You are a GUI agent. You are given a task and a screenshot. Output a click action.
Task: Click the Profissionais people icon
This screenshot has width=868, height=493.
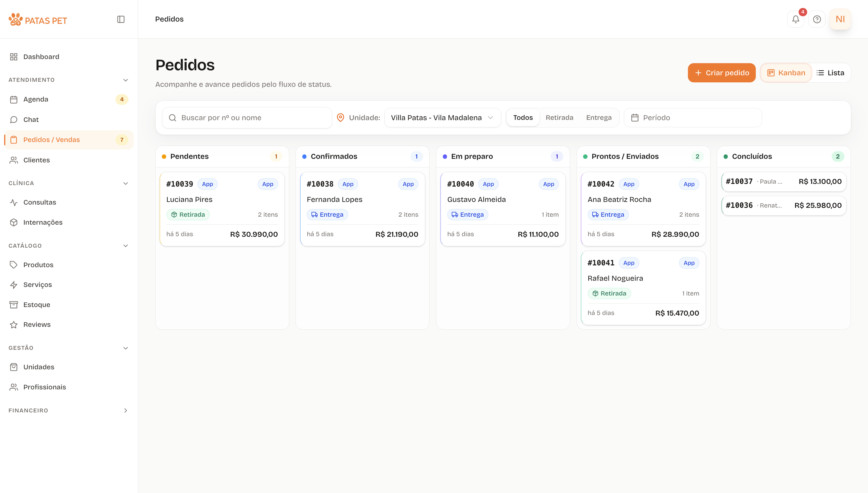[14, 387]
